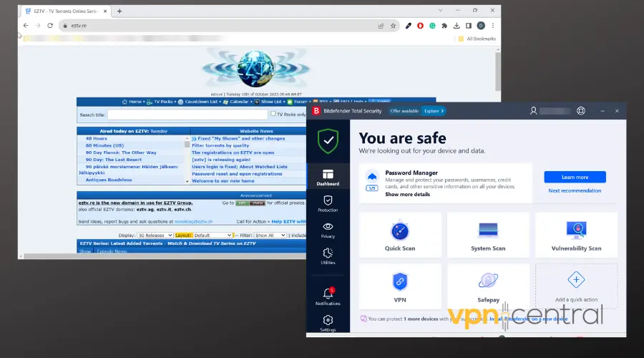Open the VPN quick action
The height and width of the screenshot is (358, 644).
click(x=400, y=286)
